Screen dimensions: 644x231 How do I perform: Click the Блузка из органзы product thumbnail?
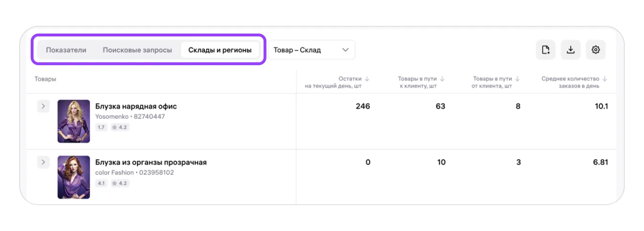[74, 177]
